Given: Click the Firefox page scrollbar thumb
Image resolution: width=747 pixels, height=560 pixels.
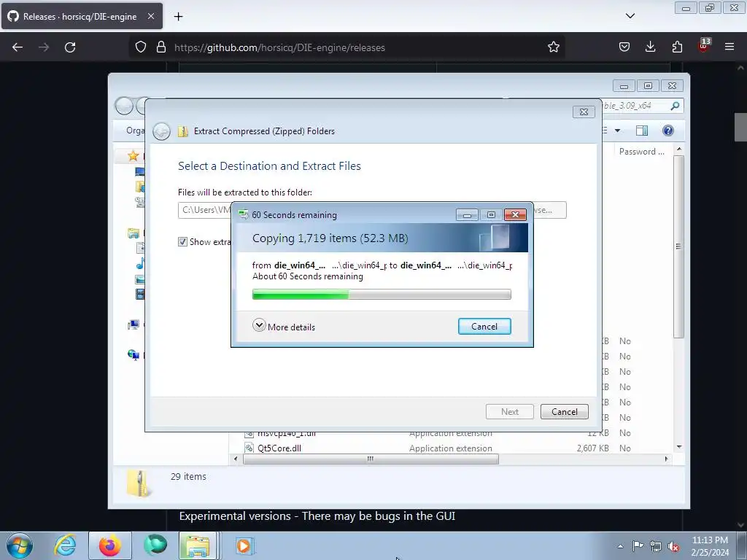Looking at the screenshot, I should click(x=740, y=127).
